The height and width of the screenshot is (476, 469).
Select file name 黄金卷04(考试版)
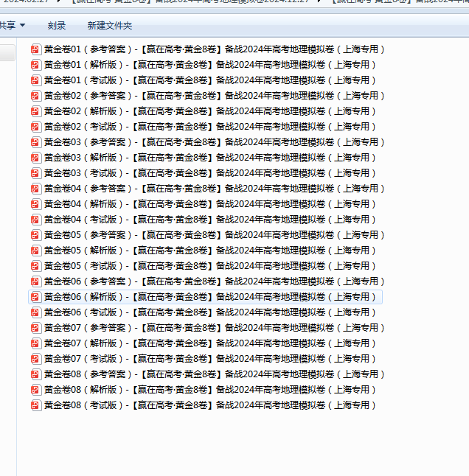click(210, 220)
